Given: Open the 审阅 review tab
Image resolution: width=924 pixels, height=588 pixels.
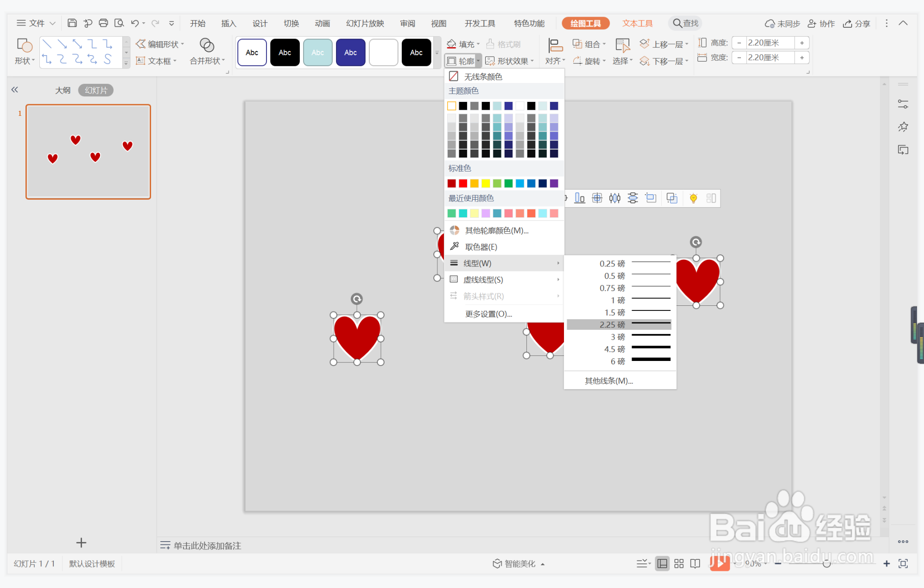Looking at the screenshot, I should click(407, 23).
